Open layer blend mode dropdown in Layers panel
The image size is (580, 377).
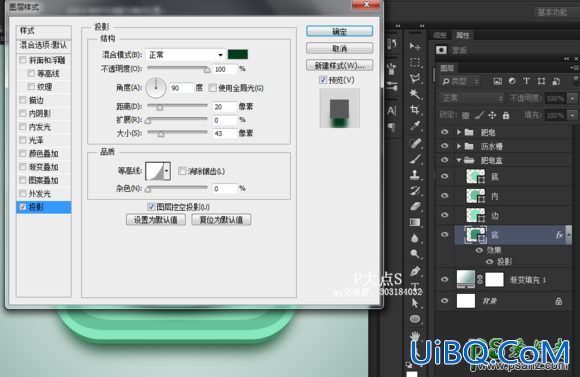click(x=472, y=98)
